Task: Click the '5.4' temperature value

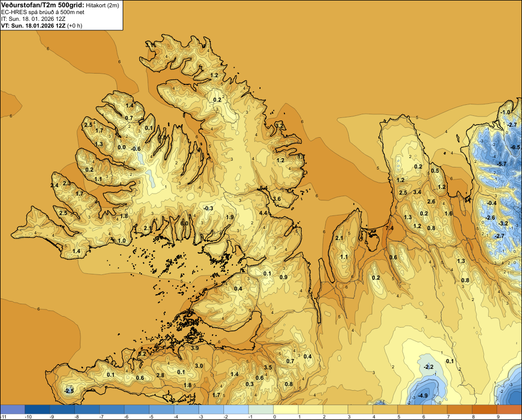Action: coord(264,188)
